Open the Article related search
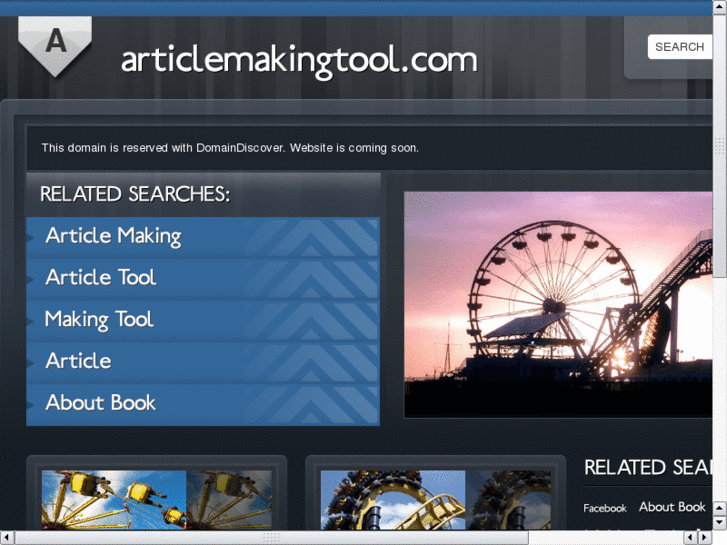 point(203,361)
